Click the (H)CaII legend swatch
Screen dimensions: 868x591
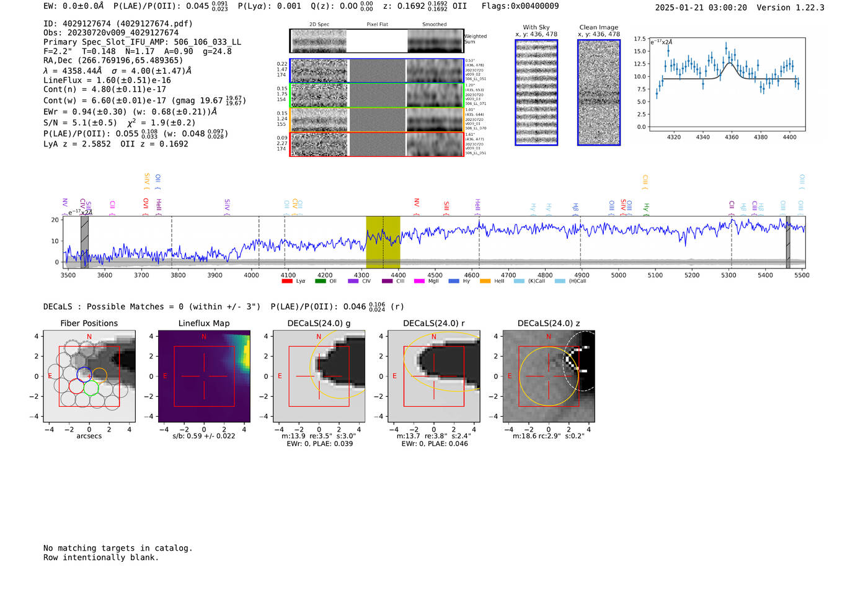coord(560,281)
